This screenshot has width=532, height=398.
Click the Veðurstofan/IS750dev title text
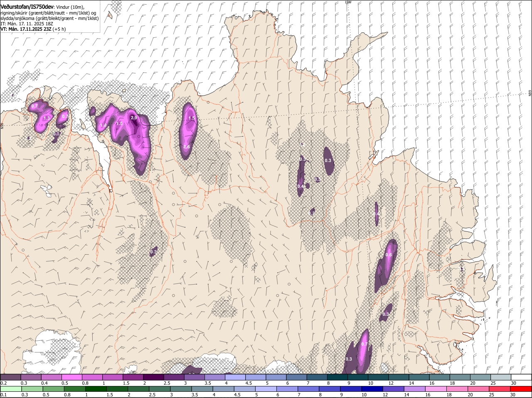27,7
